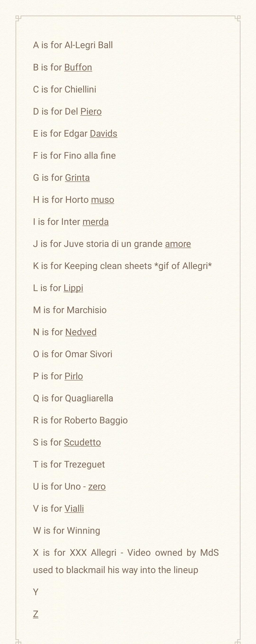Select the underlined word Nedved
Screen dimensions: 256x644
[x=81, y=332]
